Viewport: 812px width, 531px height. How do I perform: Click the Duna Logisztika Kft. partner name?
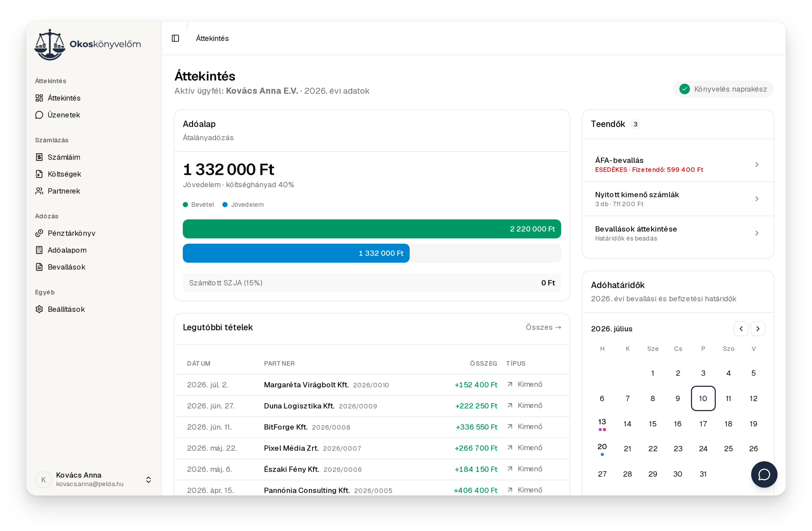[299, 406]
